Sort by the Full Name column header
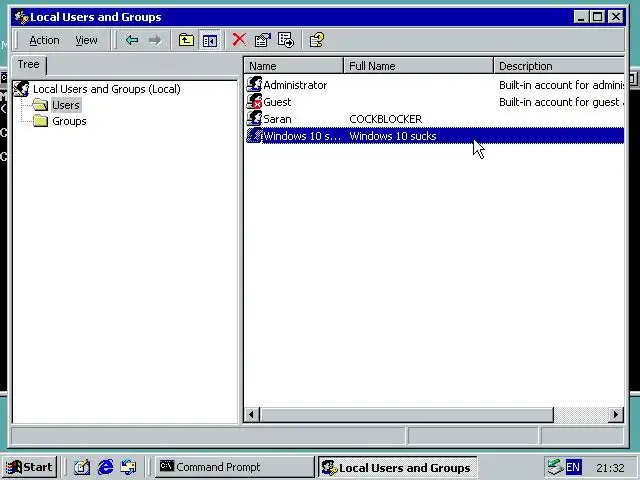The image size is (640, 480). click(418, 66)
